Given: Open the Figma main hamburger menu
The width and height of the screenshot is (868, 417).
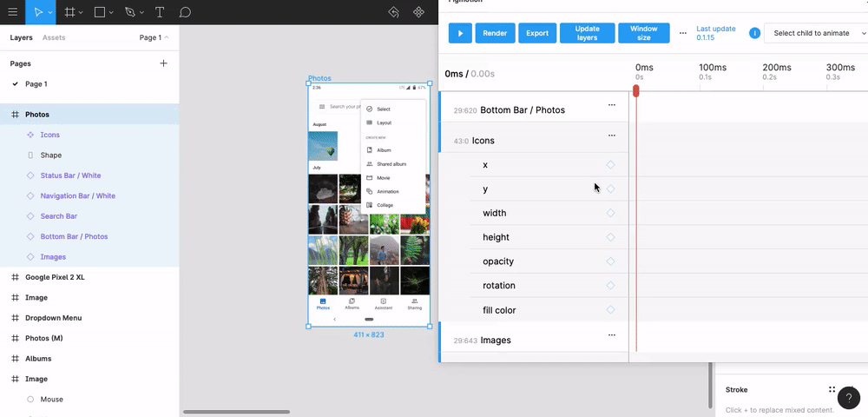Looking at the screenshot, I should click(12, 12).
